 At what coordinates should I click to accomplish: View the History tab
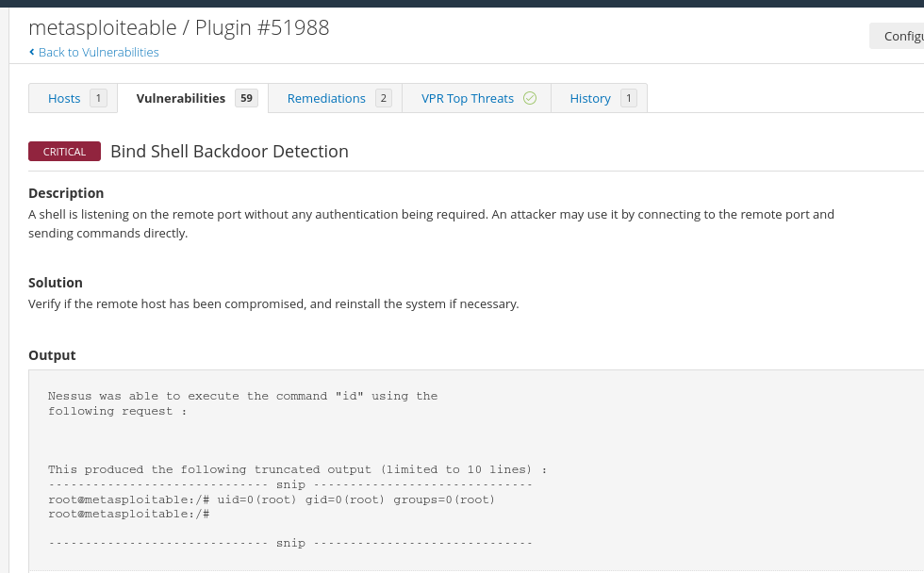(x=590, y=98)
